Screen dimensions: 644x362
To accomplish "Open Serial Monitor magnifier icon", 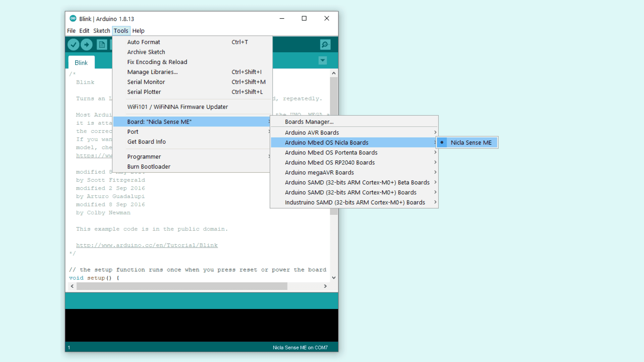I will coord(325,45).
